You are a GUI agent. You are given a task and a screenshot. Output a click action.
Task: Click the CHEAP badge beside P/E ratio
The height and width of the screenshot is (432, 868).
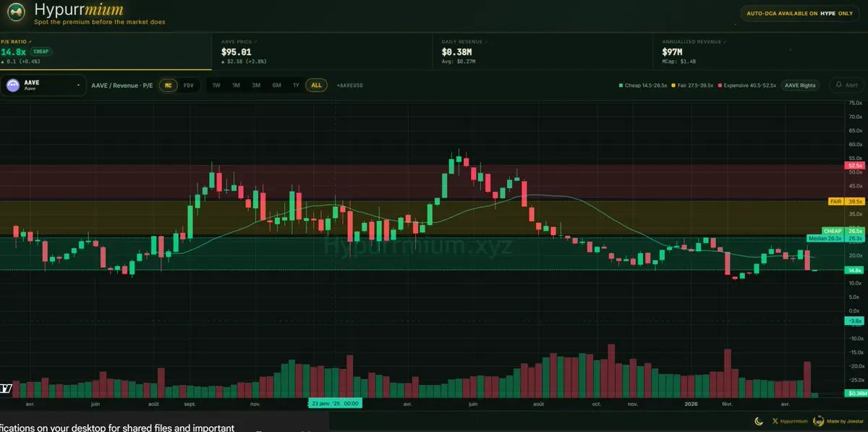41,52
